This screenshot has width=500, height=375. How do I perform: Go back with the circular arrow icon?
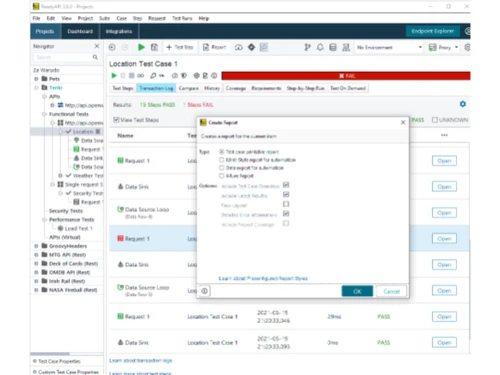(x=112, y=47)
